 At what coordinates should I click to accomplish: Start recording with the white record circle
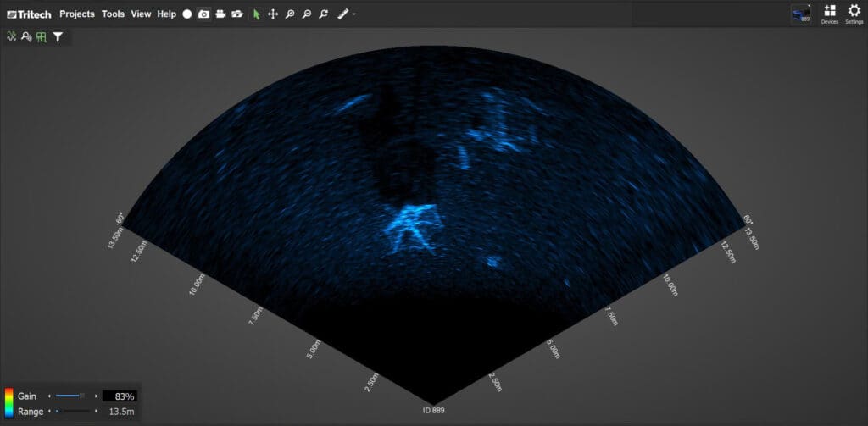(187, 14)
